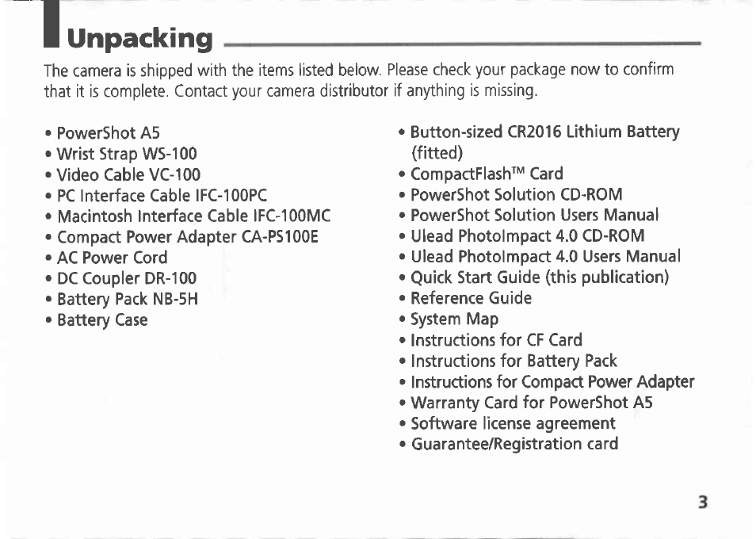Click DC Coupler DR-100 text
Image resolution: width=756 pixels, height=539 pixels.
(127, 278)
